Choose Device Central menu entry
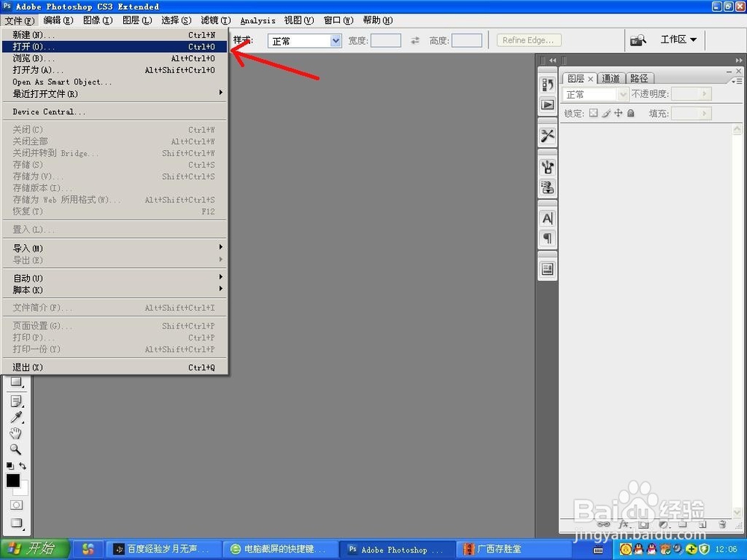 114,112
